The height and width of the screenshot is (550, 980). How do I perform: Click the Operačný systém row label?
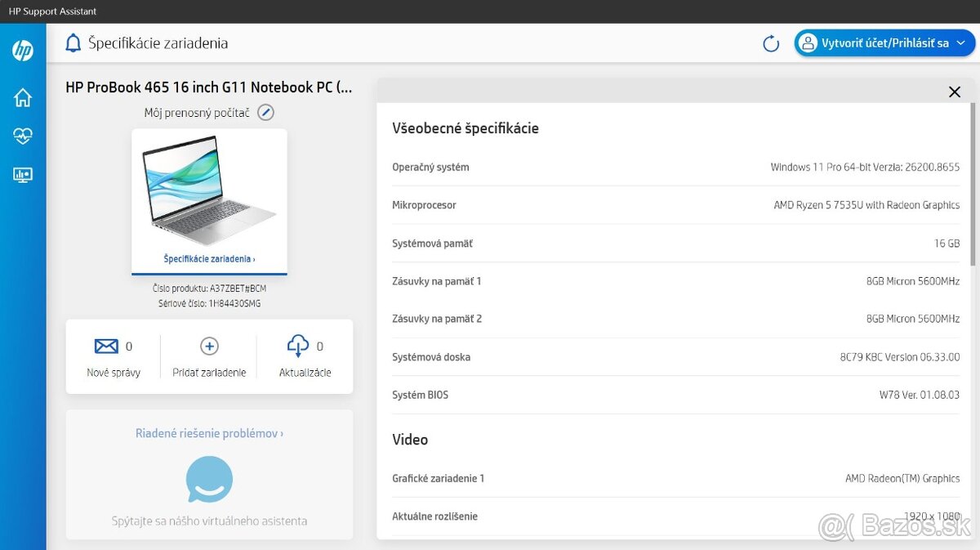[430, 168]
